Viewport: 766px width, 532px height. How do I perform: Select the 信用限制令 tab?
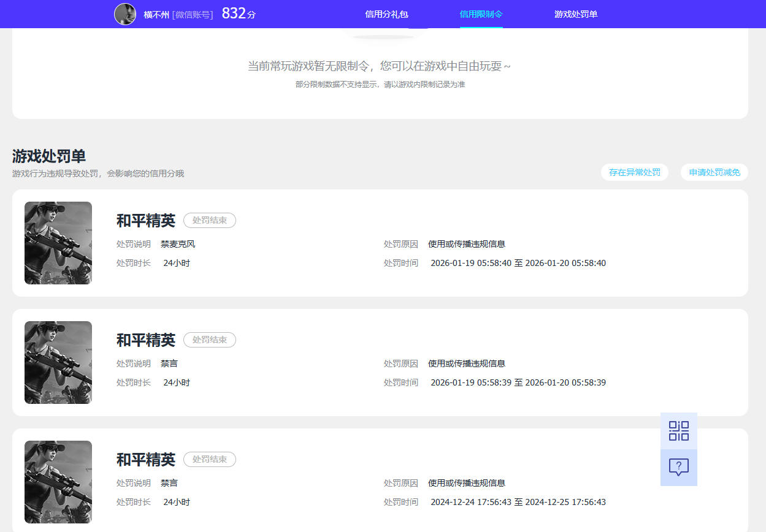(481, 14)
